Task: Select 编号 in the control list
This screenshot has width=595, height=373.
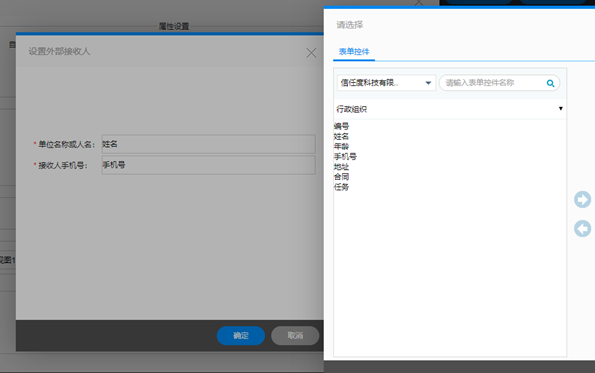Action: (341, 126)
